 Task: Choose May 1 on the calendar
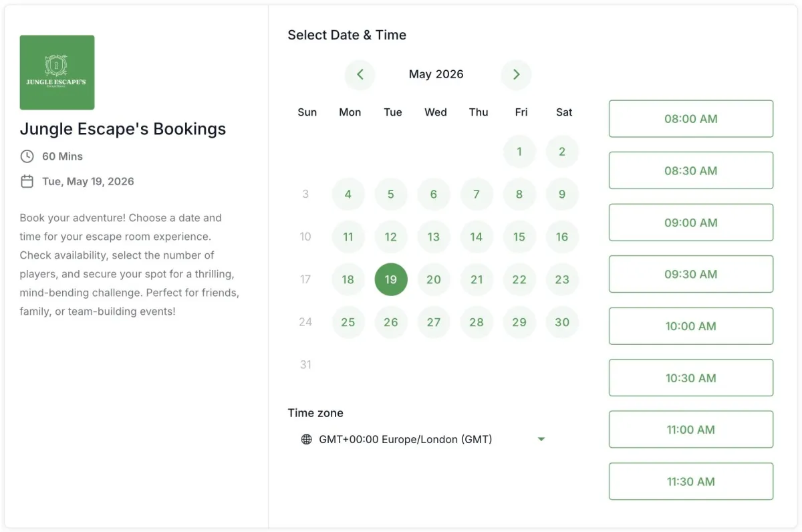(519, 152)
